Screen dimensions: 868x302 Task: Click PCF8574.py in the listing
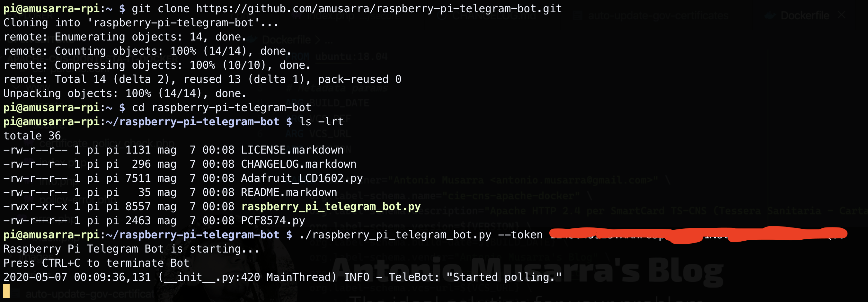pyautogui.click(x=273, y=221)
